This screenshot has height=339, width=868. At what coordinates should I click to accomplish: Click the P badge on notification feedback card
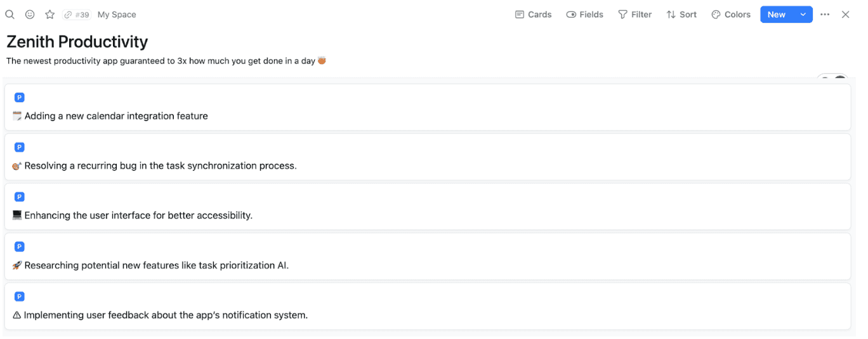click(x=20, y=296)
